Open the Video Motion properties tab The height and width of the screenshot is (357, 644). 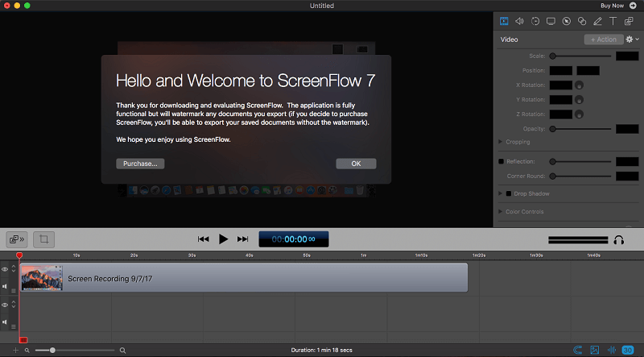pyautogui.click(x=535, y=21)
